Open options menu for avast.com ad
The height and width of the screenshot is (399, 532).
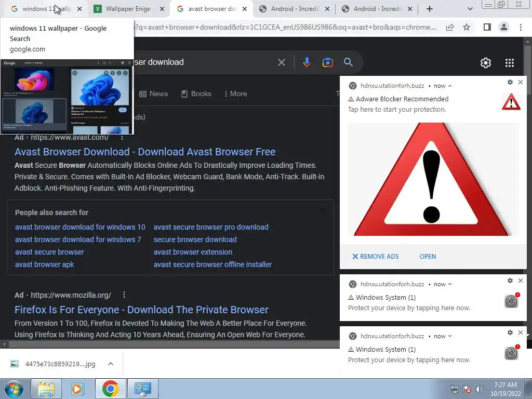[x=122, y=137]
